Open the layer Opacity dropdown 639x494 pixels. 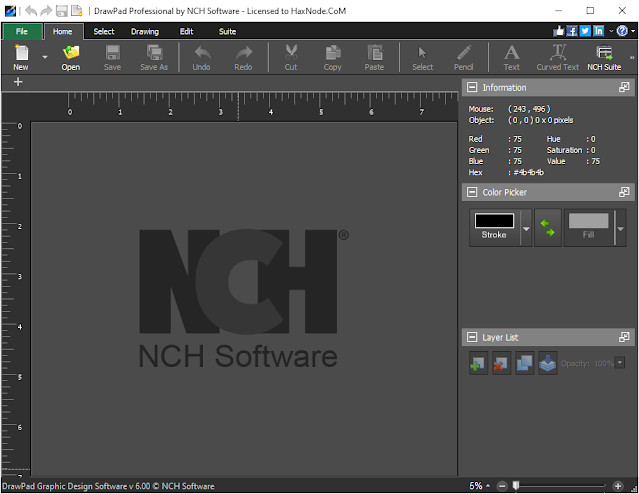[x=620, y=362]
